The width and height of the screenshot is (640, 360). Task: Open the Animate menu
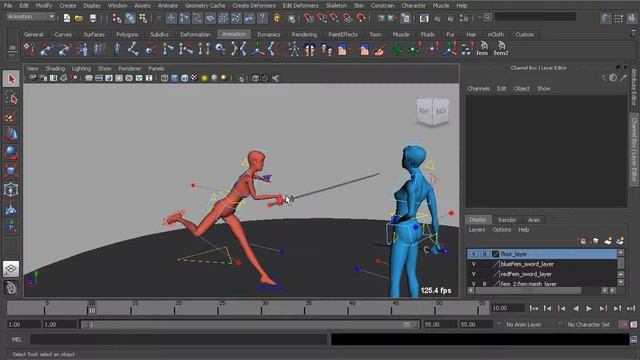(168, 6)
